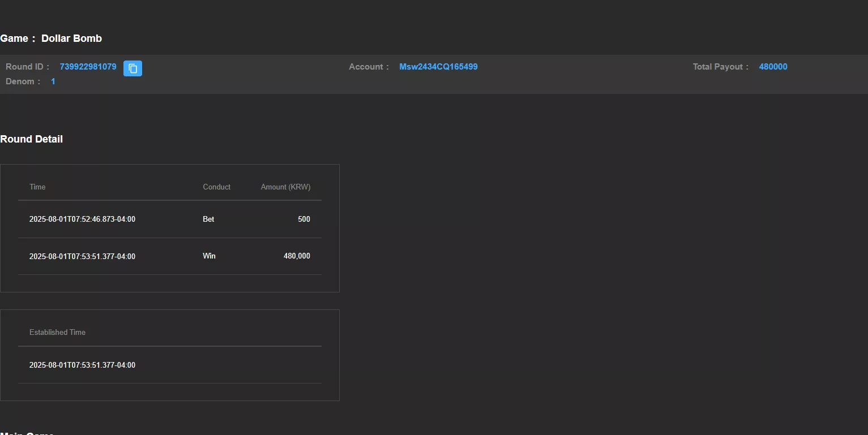Select the Win row timestamp in Round Detail table
The image size is (868, 435).
(x=82, y=256)
